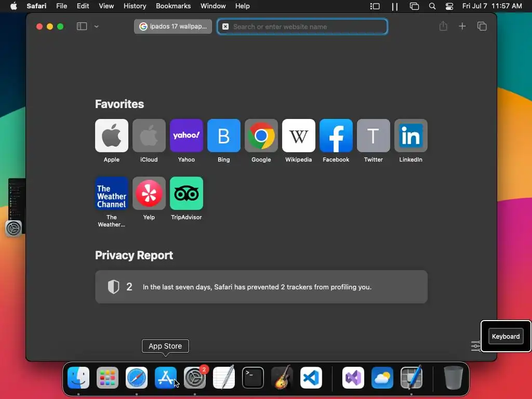Open the Safari menu
532x399 pixels.
pyautogui.click(x=36, y=6)
